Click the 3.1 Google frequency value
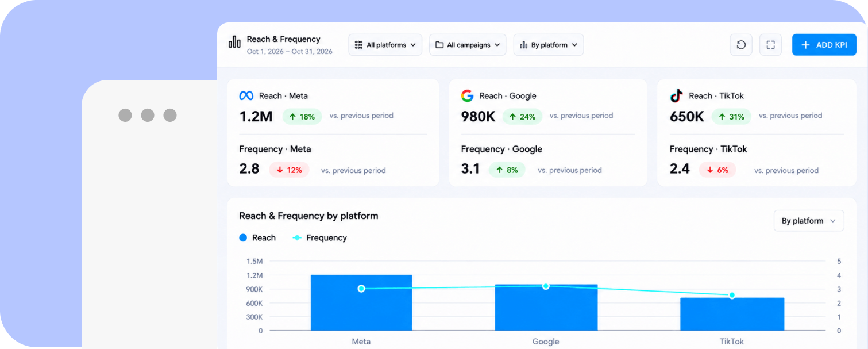 (470, 169)
